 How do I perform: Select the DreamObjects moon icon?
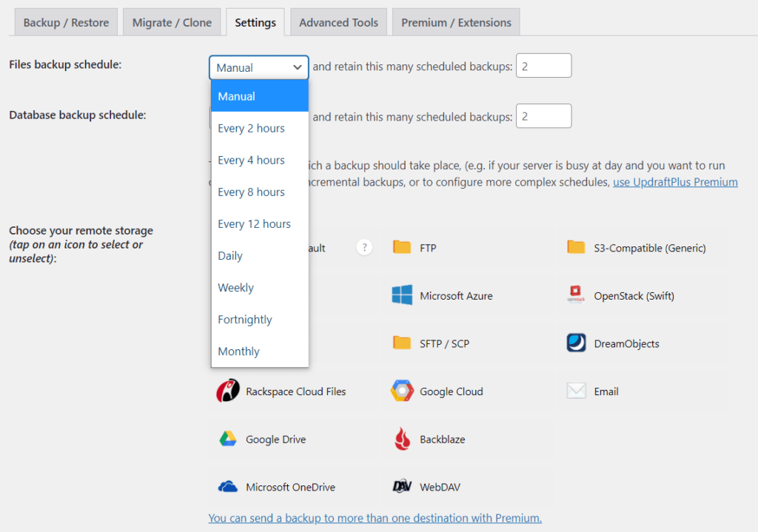point(576,343)
